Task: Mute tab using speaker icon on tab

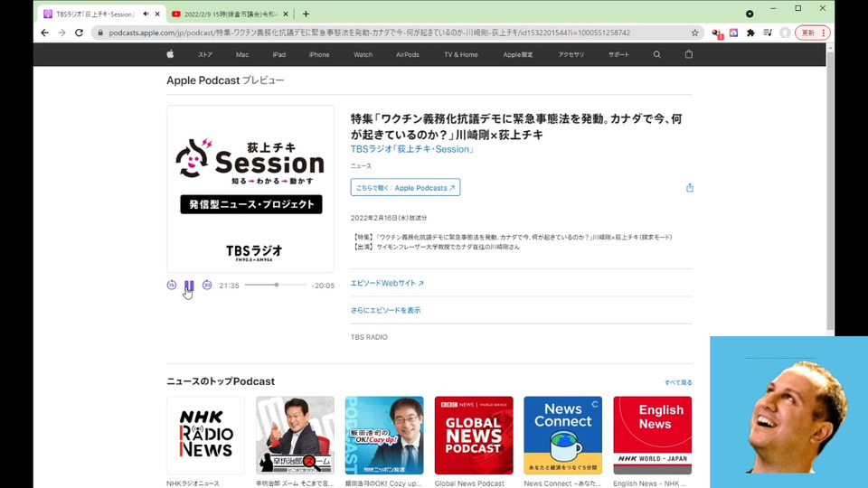Action: coord(146,14)
